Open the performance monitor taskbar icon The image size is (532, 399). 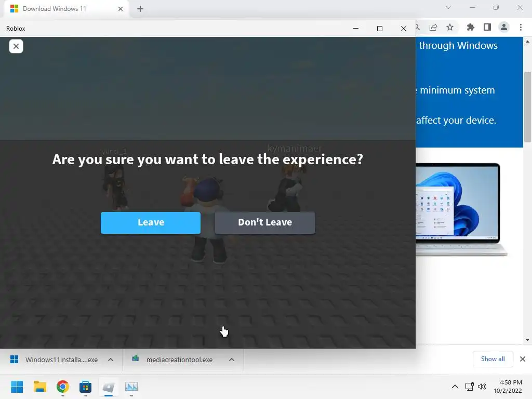click(131, 387)
